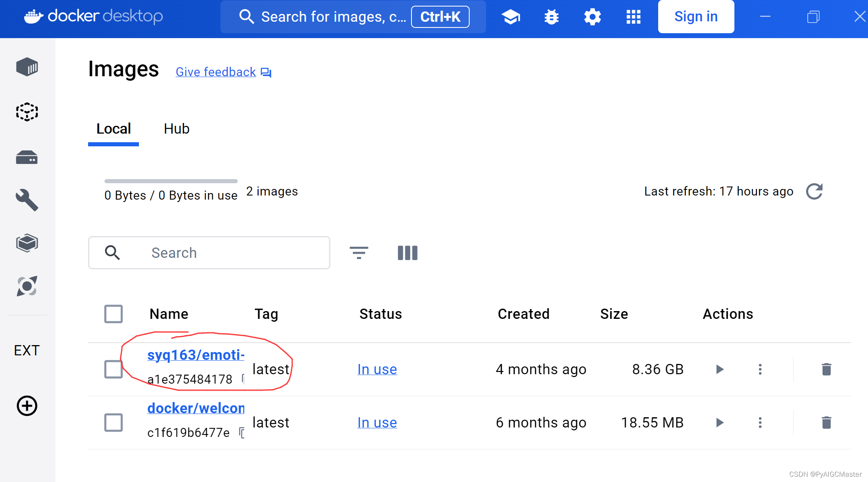
Task: Sort by the Tag column header
Action: pyautogui.click(x=266, y=314)
